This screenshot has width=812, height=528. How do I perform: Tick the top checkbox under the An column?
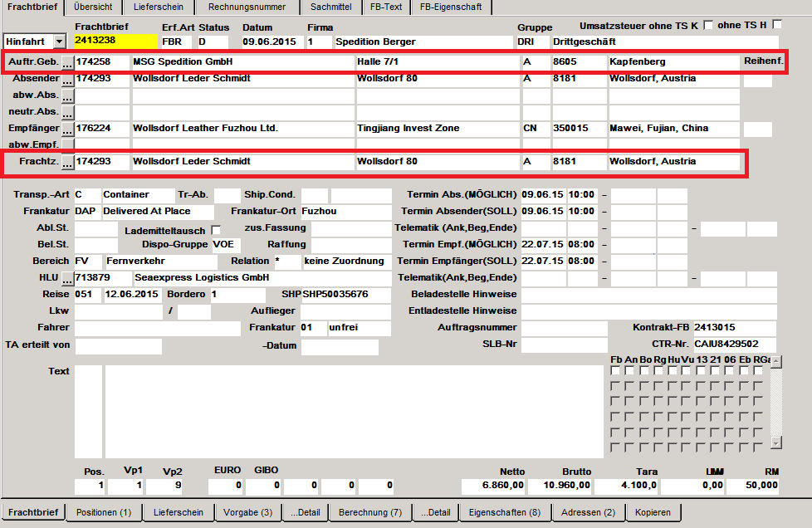click(x=629, y=370)
